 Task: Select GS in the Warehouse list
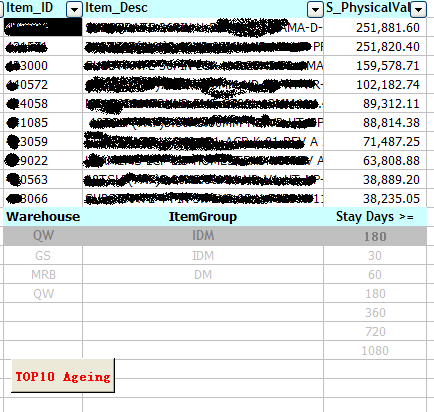(43, 256)
